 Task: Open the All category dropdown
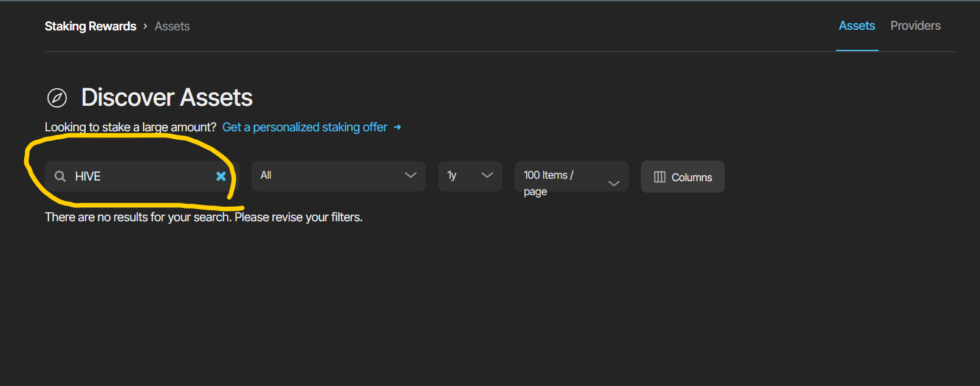(x=338, y=176)
